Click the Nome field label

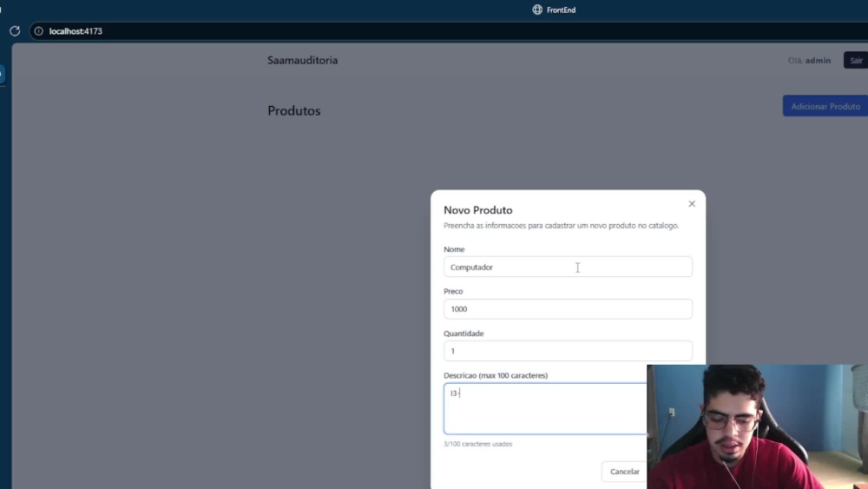point(454,249)
